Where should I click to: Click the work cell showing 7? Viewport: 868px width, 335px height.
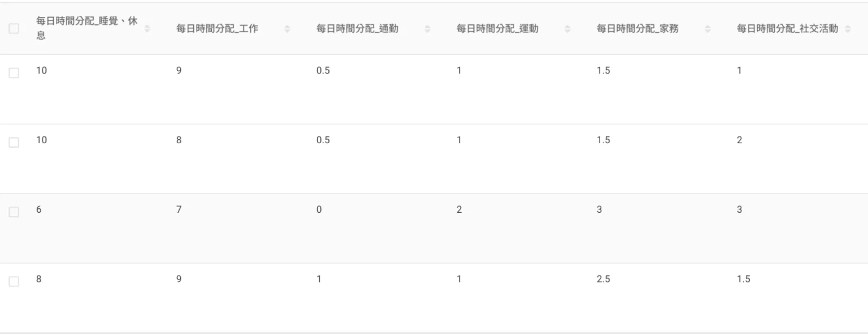point(179,210)
